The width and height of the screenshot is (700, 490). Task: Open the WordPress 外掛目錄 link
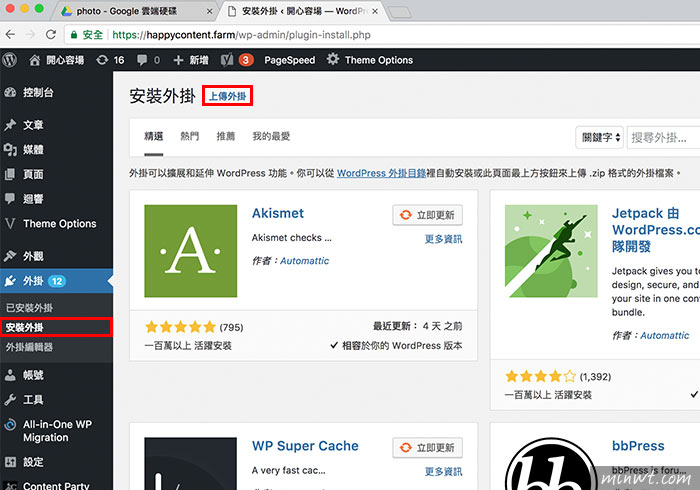pyautogui.click(x=381, y=173)
